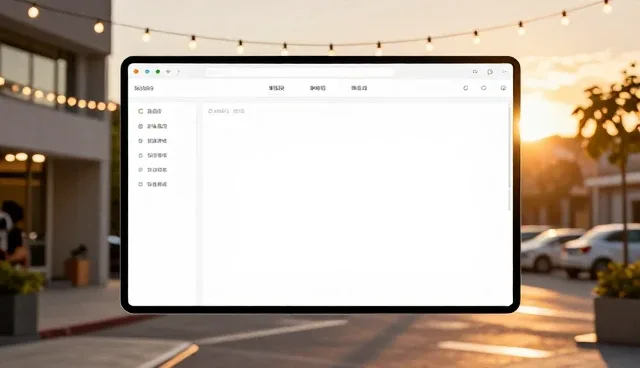The image size is (640, 368).
Task: Select the first sidebar item
Action: coord(150,111)
